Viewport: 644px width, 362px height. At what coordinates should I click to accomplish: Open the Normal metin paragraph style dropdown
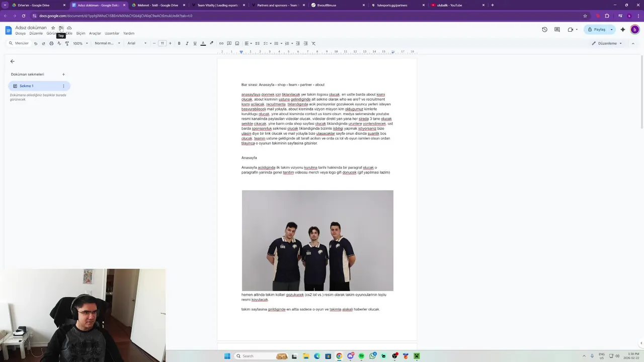[x=108, y=43]
